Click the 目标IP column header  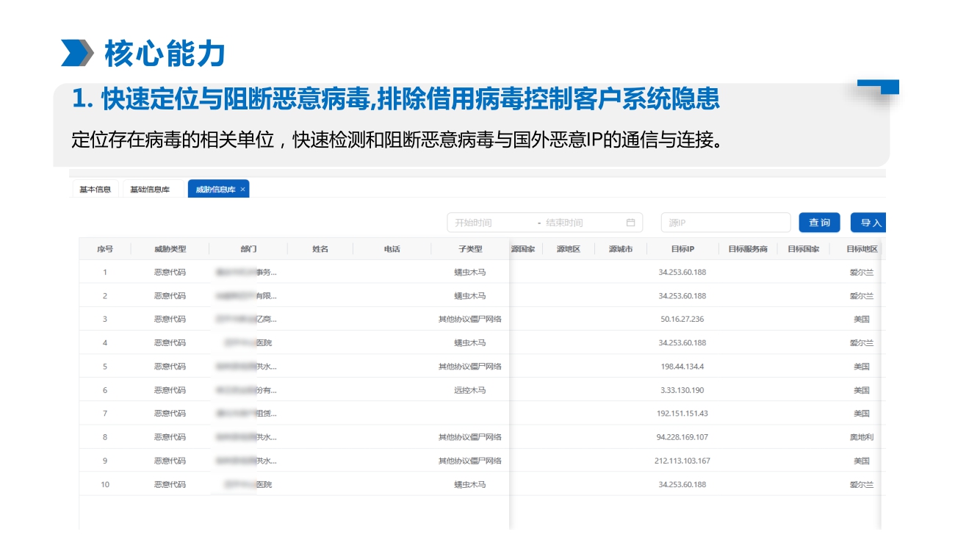pos(682,249)
